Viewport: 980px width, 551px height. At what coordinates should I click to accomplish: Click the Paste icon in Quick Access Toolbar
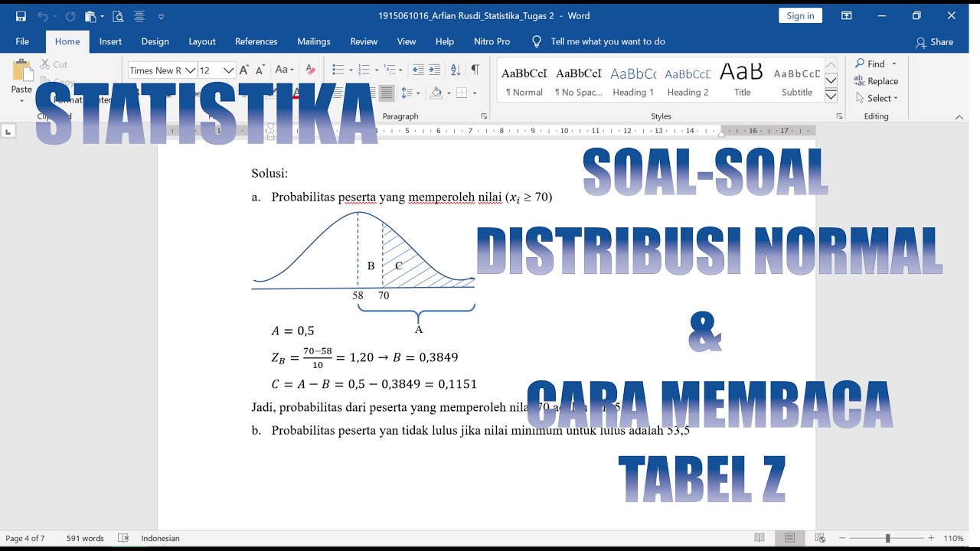click(91, 16)
